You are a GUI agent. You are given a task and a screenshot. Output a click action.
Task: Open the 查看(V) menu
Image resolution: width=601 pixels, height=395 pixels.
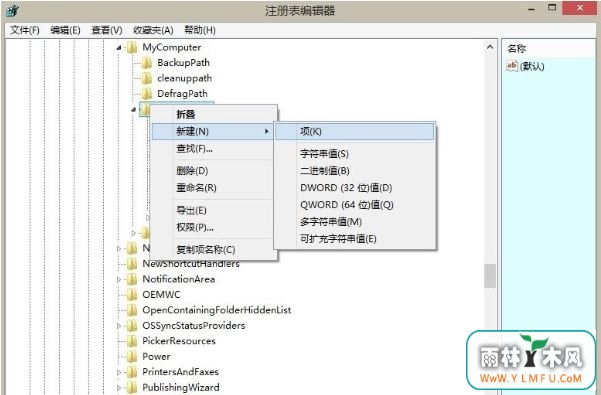[x=107, y=30]
